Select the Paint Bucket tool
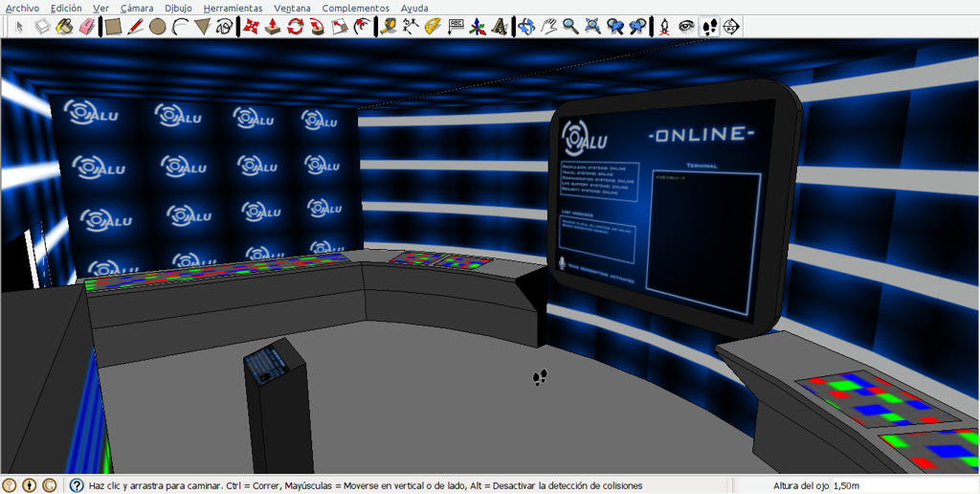This screenshot has width=980, height=494. (x=64, y=26)
